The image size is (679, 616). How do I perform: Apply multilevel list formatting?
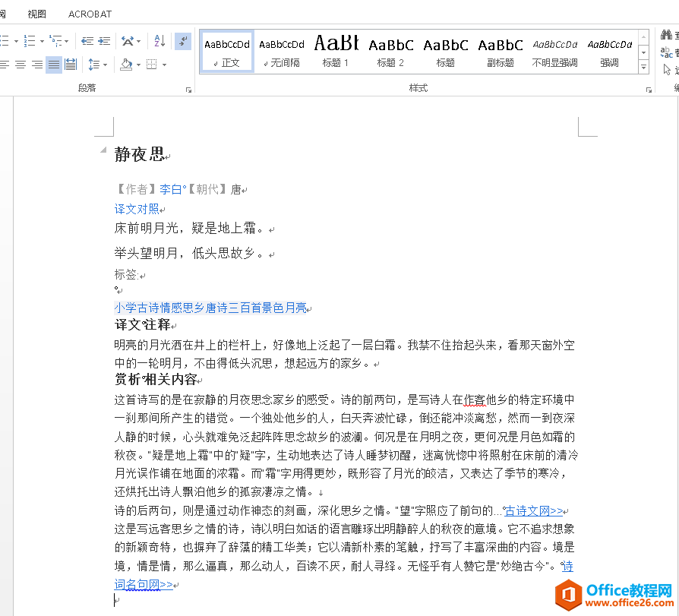click(x=55, y=41)
